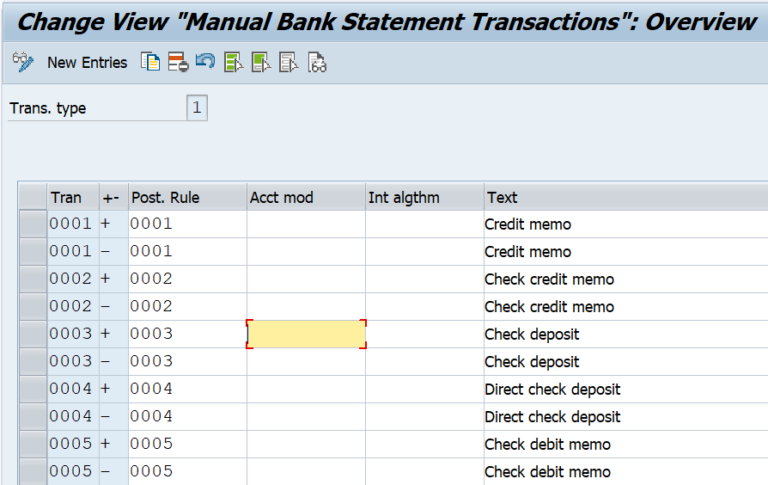
Task: Select row 0001 + Credit memo
Action: click(33, 224)
